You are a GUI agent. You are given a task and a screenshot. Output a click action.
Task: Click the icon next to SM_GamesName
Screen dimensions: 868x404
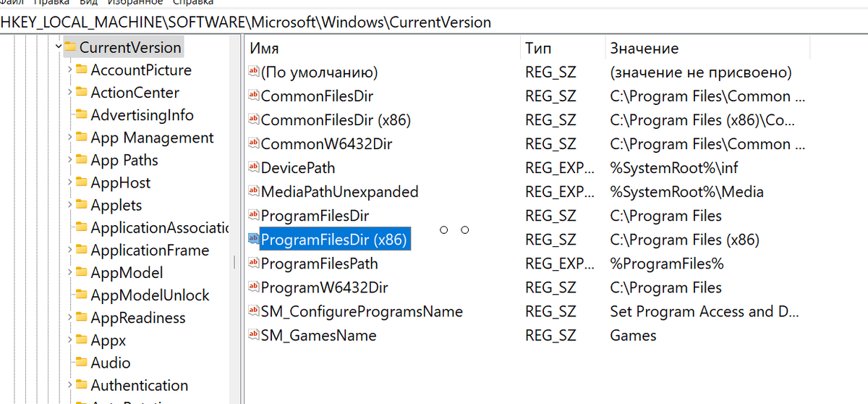253,335
